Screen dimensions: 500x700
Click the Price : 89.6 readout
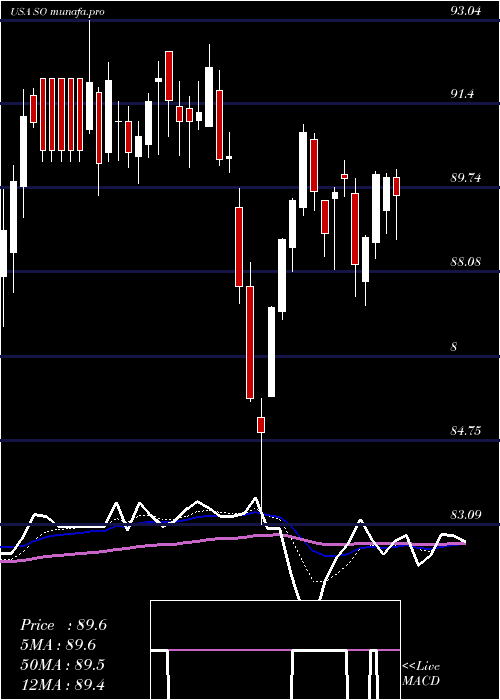(x=63, y=625)
